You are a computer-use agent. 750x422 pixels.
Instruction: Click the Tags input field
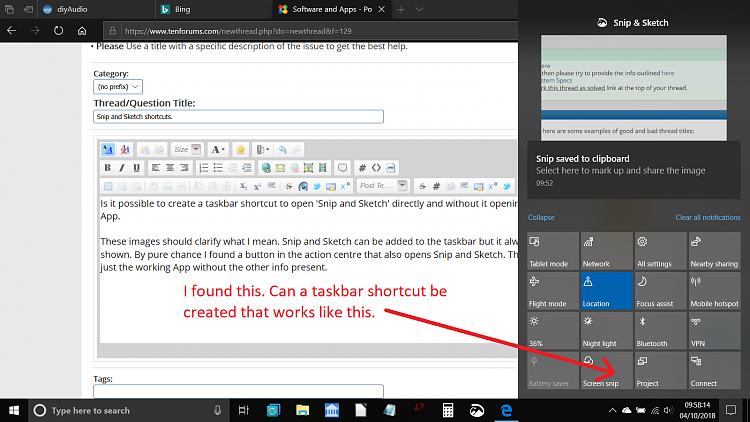238,391
